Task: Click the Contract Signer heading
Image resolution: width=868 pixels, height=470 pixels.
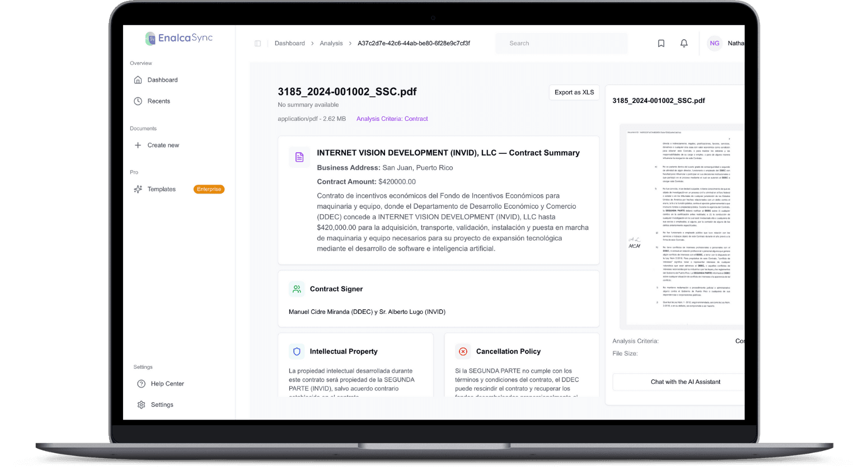Action: coord(336,289)
